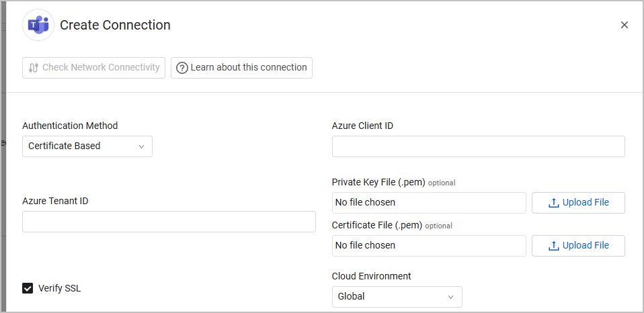The width and height of the screenshot is (644, 313).
Task: Click the Verify SSL label text
Action: 60,289
